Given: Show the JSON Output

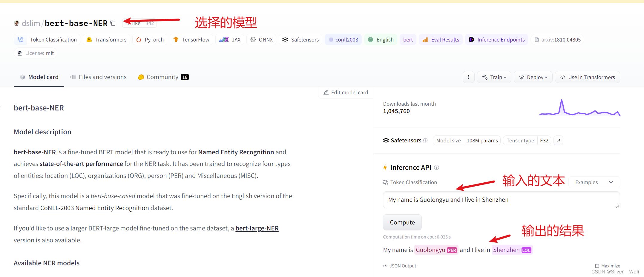Looking at the screenshot, I should coord(400,266).
